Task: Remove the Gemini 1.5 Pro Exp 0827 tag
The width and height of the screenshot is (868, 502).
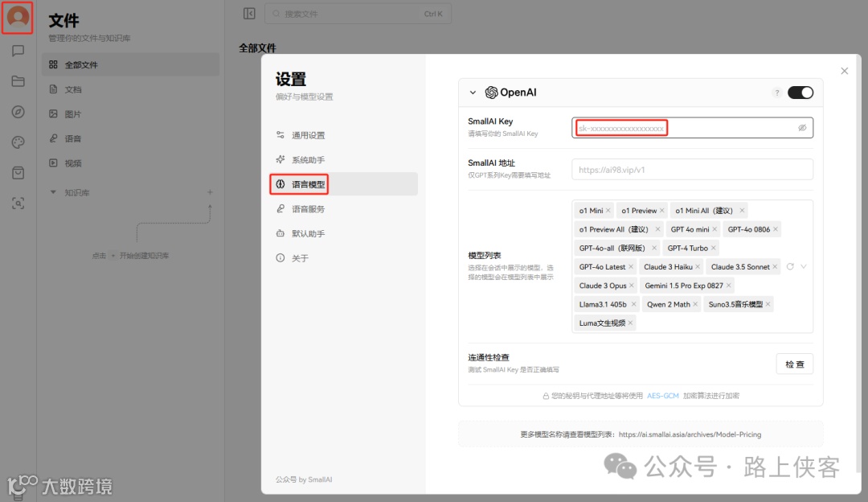Action: coord(728,286)
